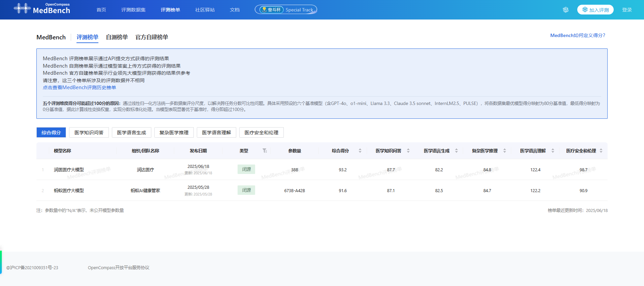
Task: Click the 组织/团队名称 column header
Action: (145, 151)
